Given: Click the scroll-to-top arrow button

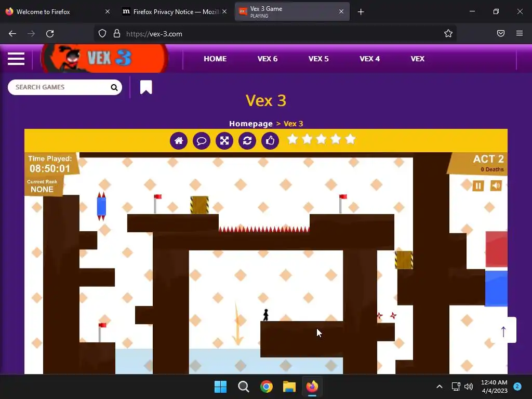Looking at the screenshot, I should pos(503,330).
